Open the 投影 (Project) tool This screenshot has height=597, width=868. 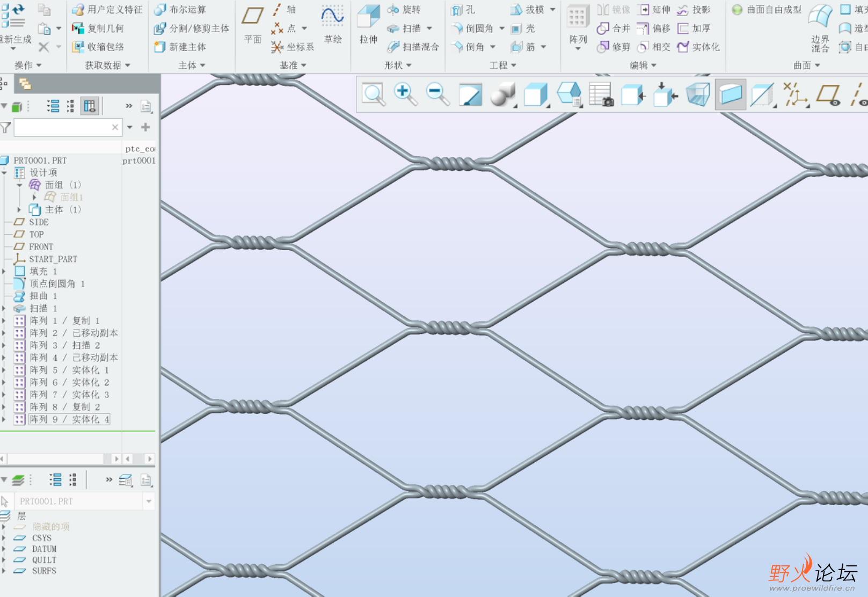694,10
